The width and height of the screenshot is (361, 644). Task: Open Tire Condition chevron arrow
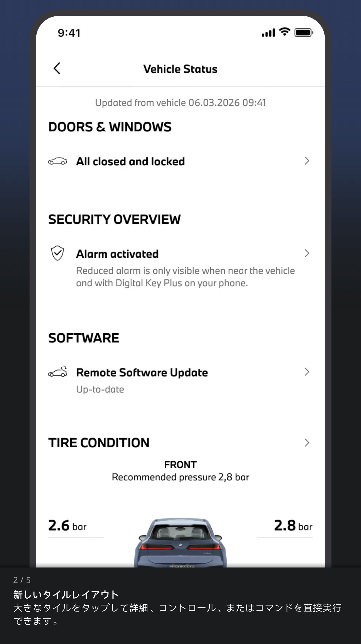pos(307,443)
